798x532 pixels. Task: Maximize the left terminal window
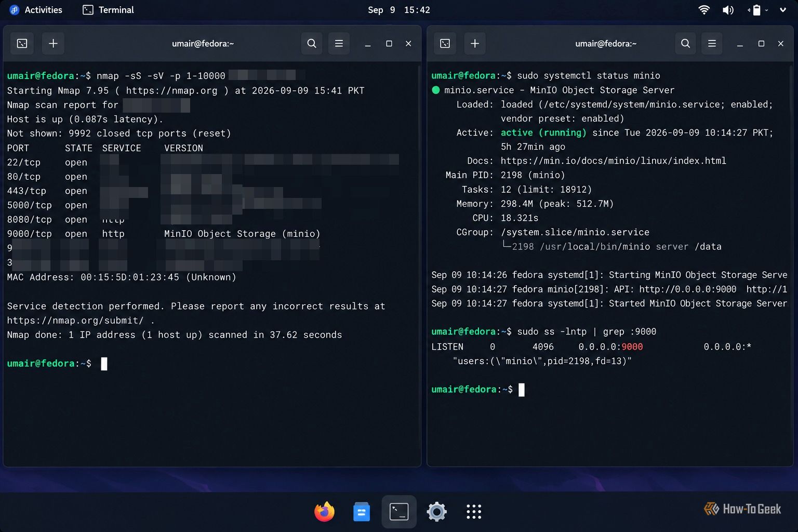389,44
